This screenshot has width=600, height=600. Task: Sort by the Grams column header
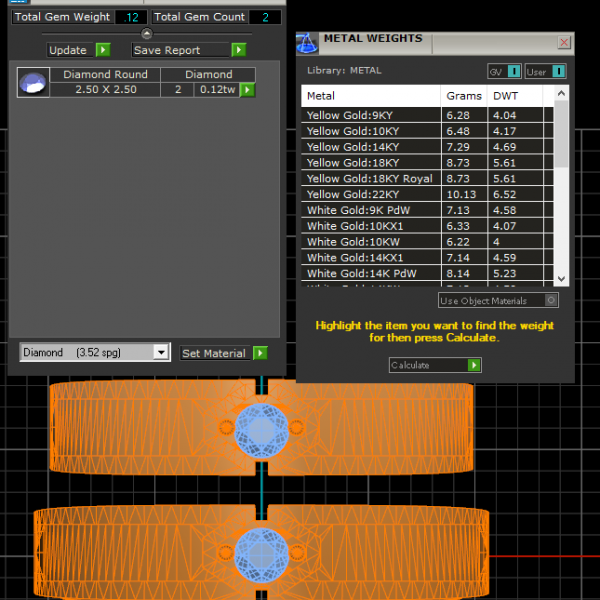click(x=463, y=96)
